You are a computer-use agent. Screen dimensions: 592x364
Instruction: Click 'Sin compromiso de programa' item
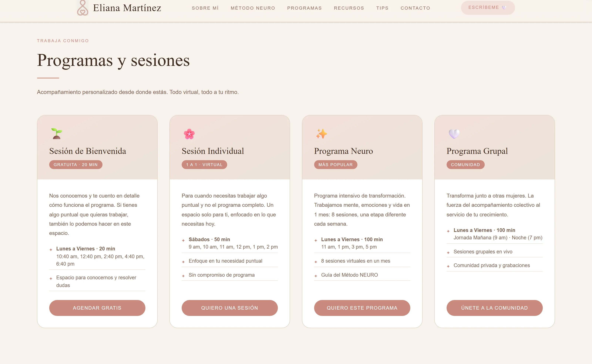click(x=221, y=275)
